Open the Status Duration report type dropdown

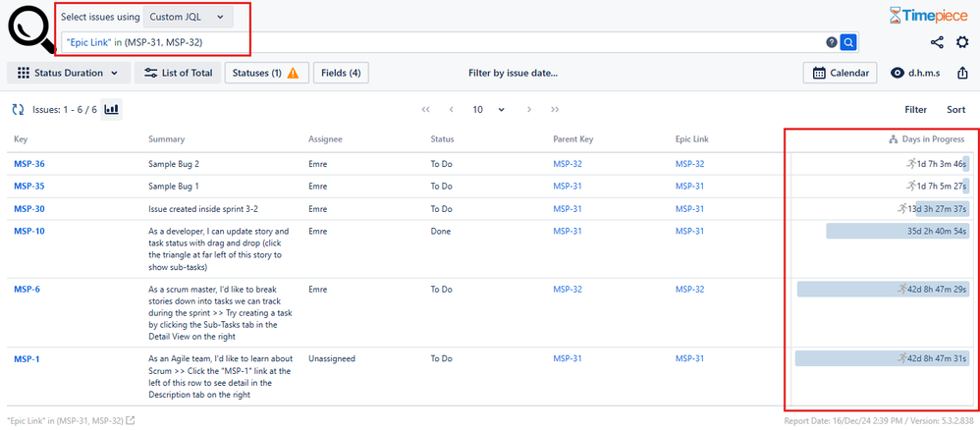[x=69, y=73]
